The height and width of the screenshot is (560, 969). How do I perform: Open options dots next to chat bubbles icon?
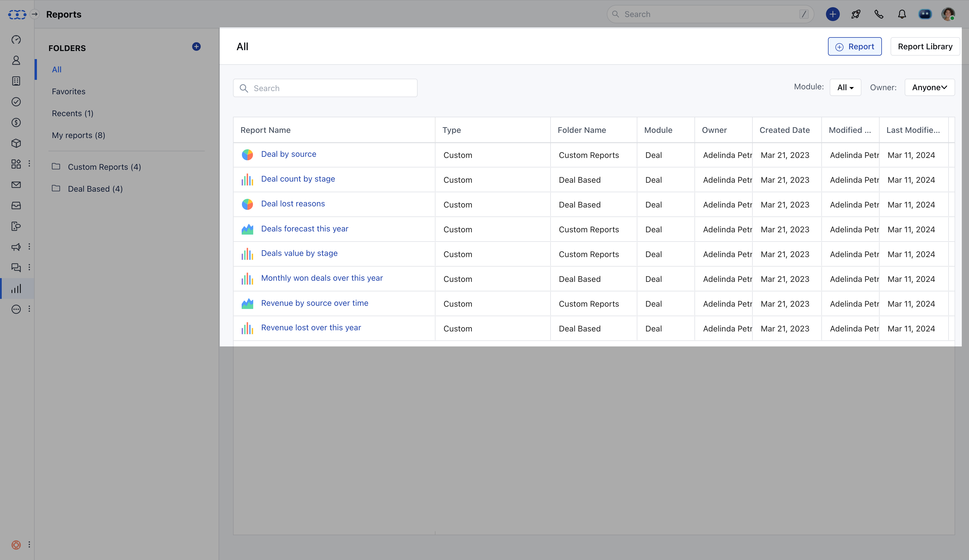click(x=29, y=267)
